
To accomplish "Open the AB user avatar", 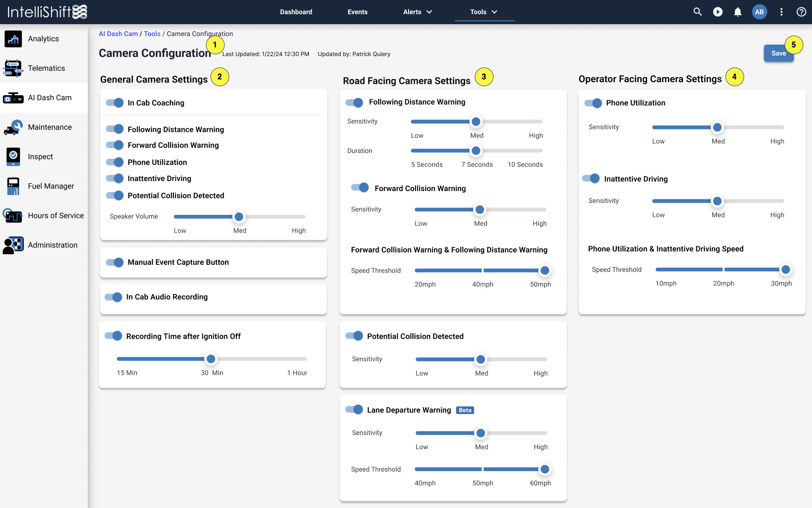I will click(x=760, y=12).
